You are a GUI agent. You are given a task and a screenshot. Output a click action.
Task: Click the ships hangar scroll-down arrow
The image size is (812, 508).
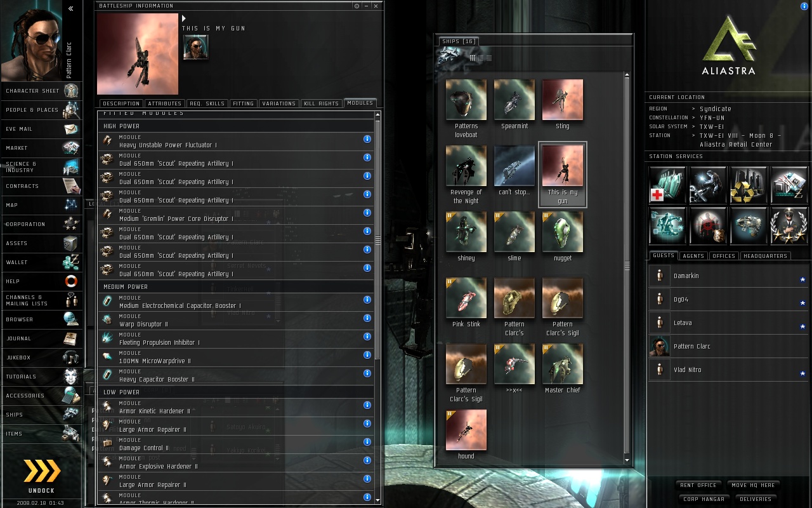pos(627,460)
